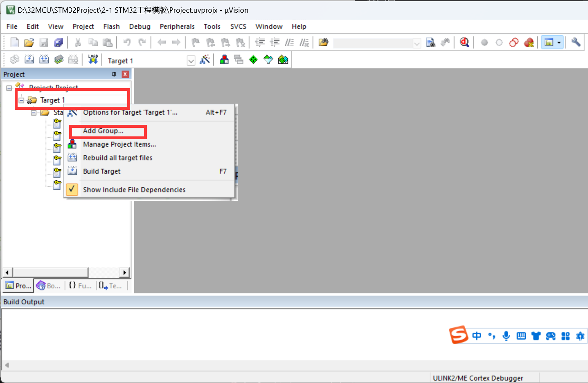This screenshot has height=383, width=588.
Task: Toggle the Project window toolbar button
Action: tap(549, 42)
